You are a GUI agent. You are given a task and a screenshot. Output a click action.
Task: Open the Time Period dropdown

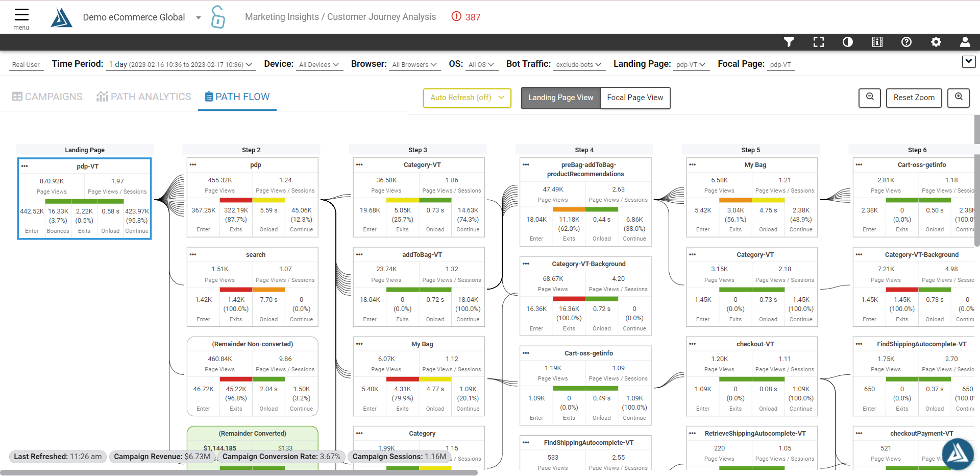pos(180,64)
